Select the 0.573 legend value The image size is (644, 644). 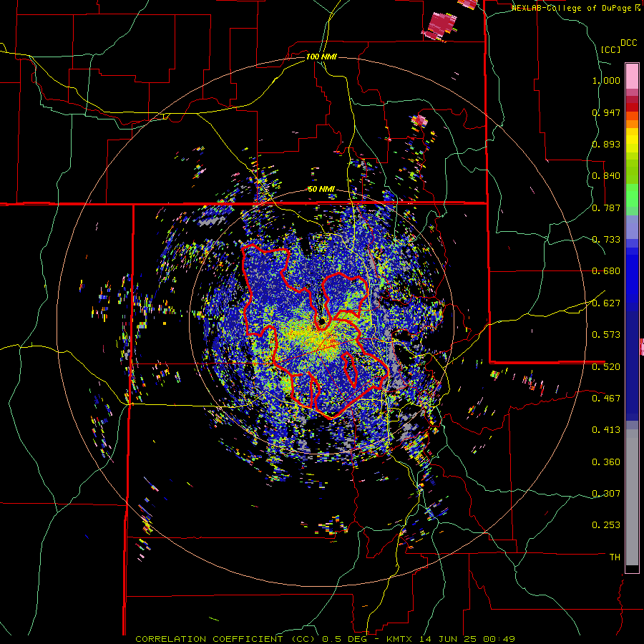pyautogui.click(x=606, y=335)
